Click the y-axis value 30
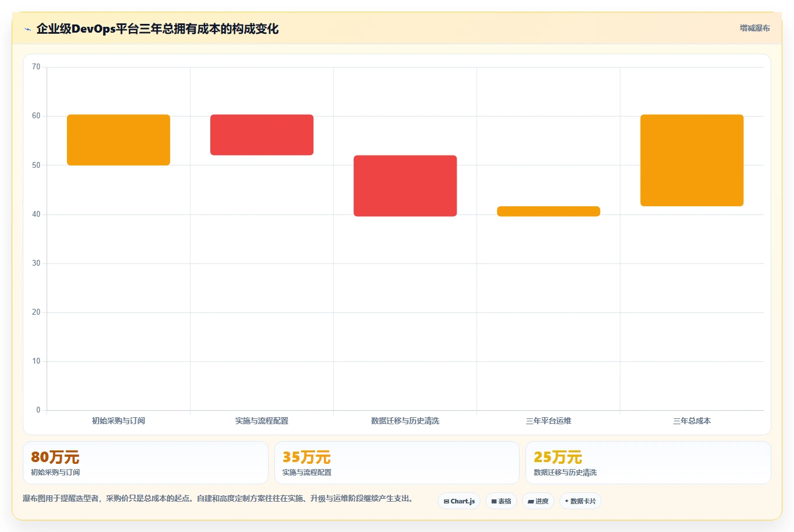 point(36,263)
